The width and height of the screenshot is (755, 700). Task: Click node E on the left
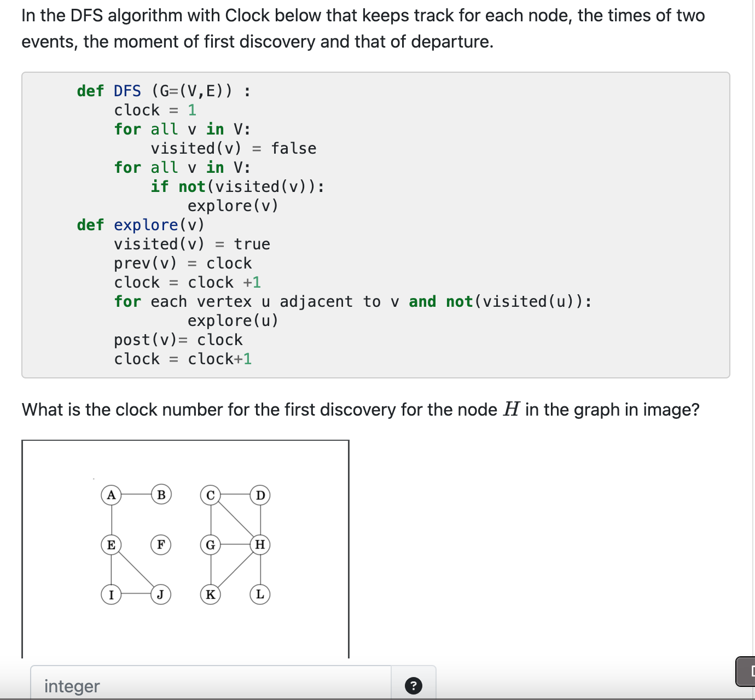[112, 545]
